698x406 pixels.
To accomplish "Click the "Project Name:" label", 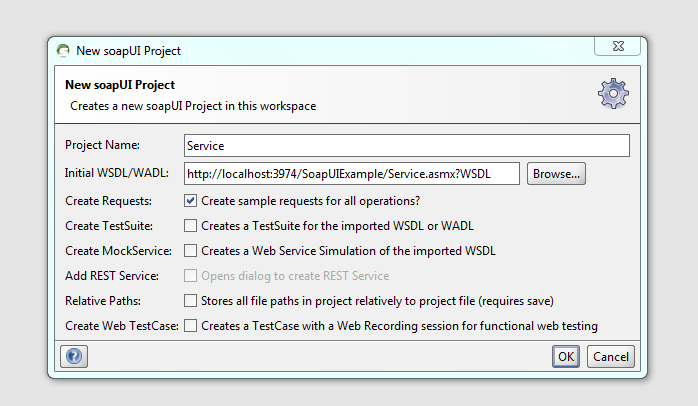I will (x=103, y=145).
